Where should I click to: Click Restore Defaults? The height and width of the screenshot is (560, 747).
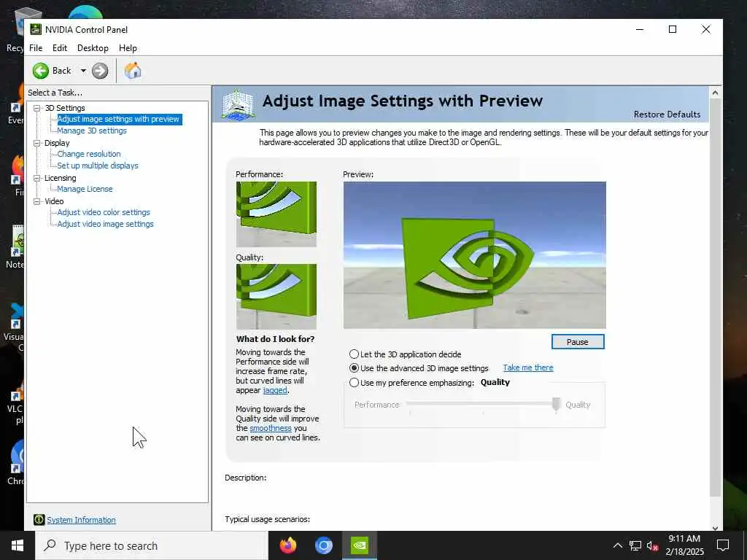tap(667, 114)
